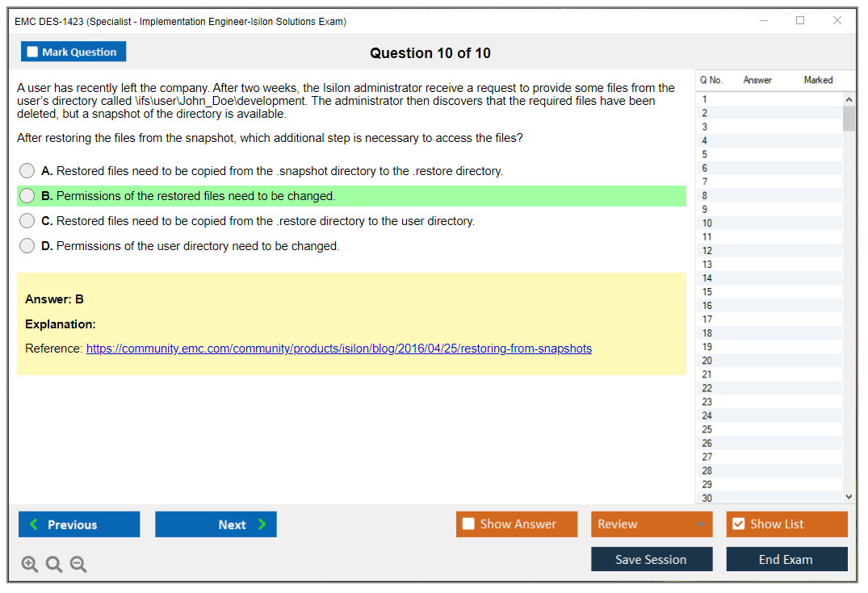Select answer option A radio button
The image size is (868, 593).
pyautogui.click(x=27, y=171)
